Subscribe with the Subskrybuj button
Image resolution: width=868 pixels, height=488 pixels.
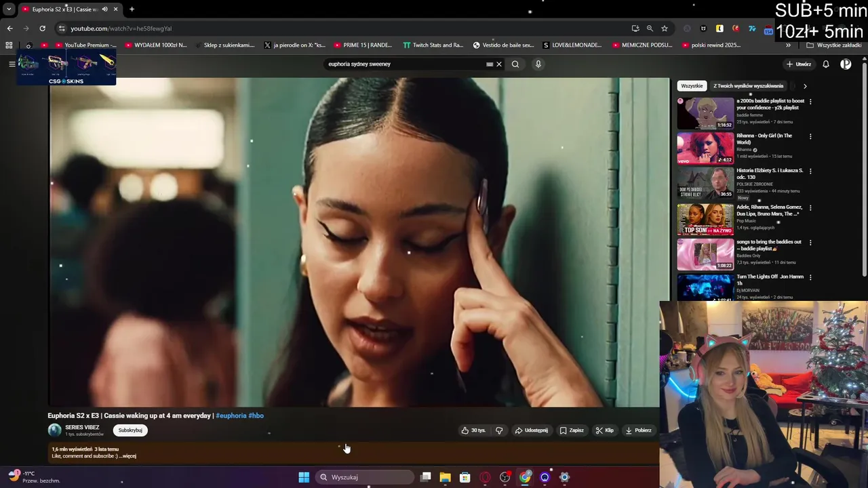click(x=130, y=430)
